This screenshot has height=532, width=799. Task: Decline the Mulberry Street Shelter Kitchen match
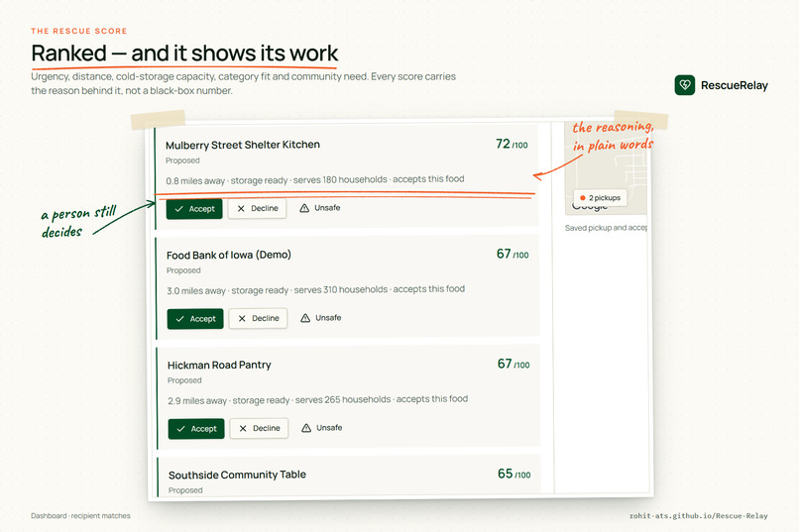click(x=258, y=208)
